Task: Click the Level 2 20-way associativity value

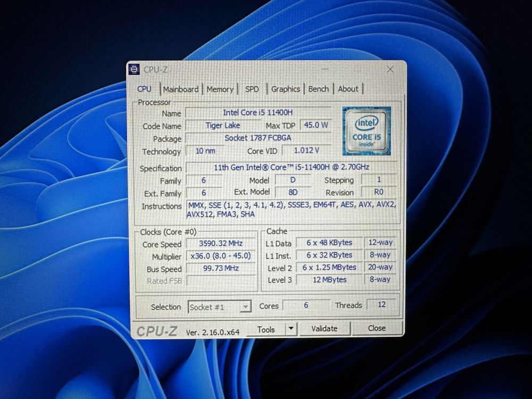Action: click(380, 267)
